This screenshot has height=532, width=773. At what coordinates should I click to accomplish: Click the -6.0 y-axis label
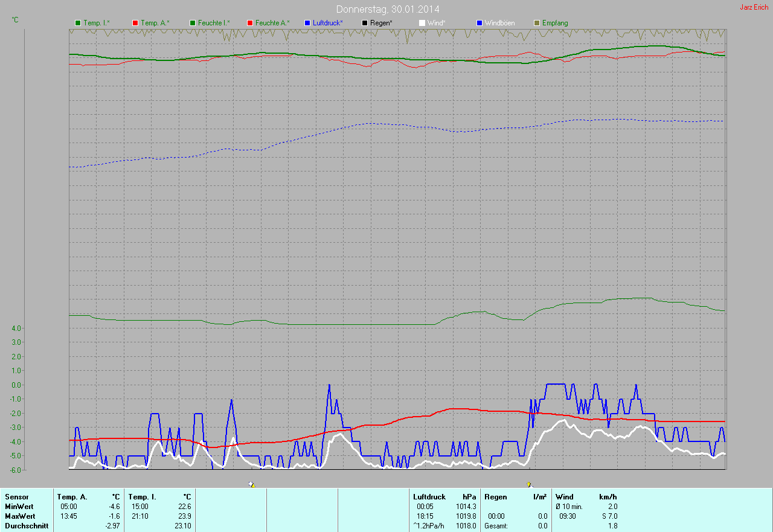click(16, 469)
